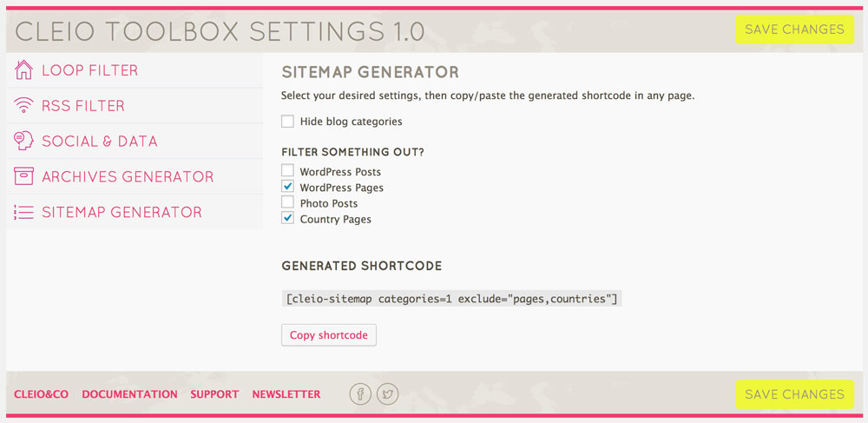Image resolution: width=868 pixels, height=423 pixels.
Task: Open the Twitter icon in footer
Action: (x=387, y=394)
